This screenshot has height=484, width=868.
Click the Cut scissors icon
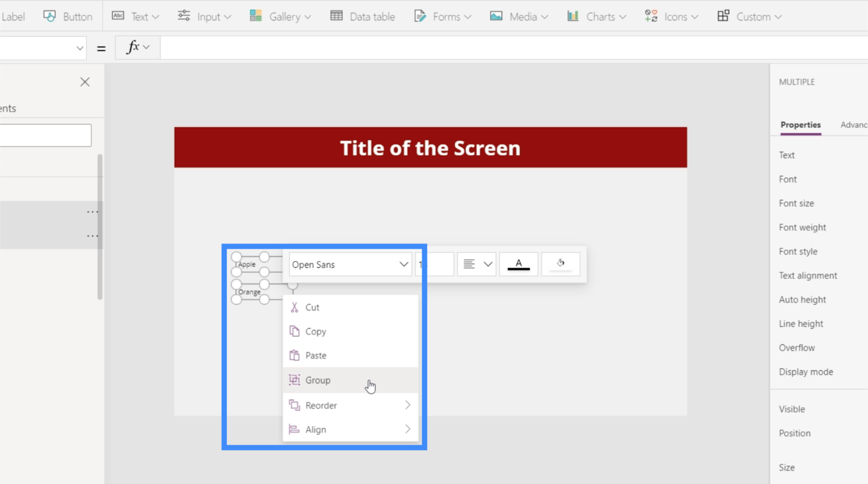(x=295, y=307)
